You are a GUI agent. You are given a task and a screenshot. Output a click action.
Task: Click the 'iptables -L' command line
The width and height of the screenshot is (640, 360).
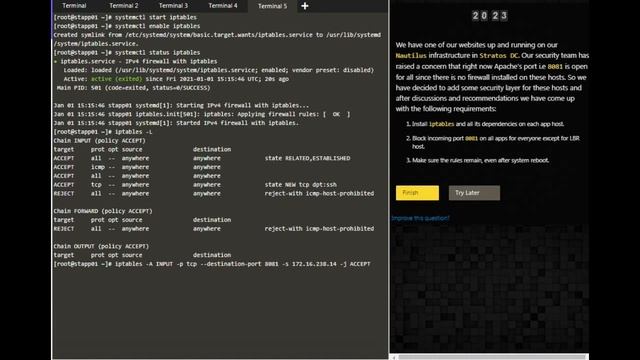click(103, 132)
